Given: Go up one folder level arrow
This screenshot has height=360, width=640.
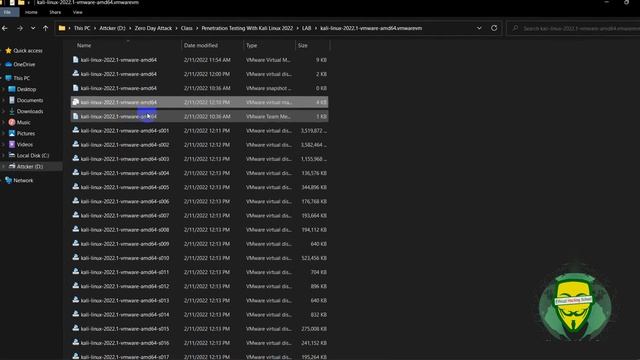Looking at the screenshot, I should coord(45,28).
